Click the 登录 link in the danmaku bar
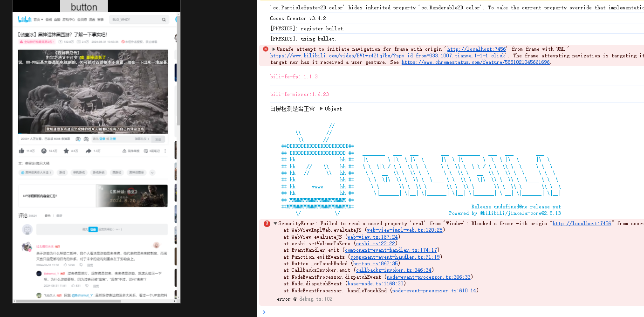Viewport: 644px width, 317px height. click(102, 139)
